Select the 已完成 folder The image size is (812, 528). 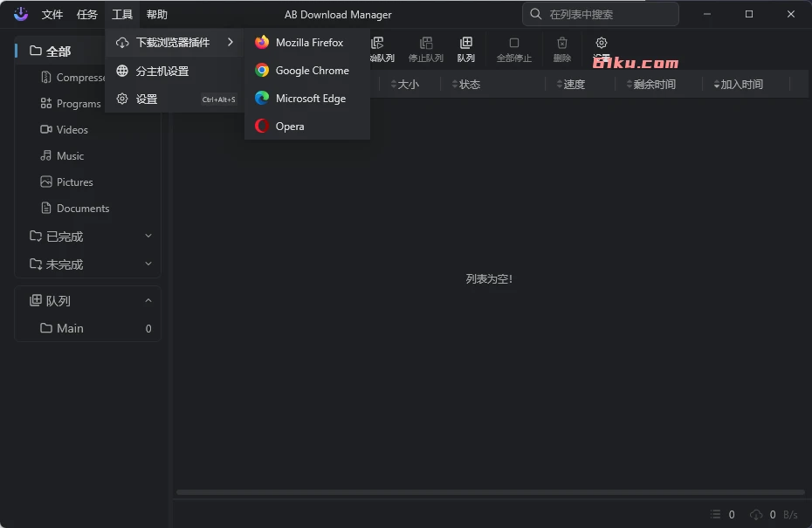pos(87,237)
